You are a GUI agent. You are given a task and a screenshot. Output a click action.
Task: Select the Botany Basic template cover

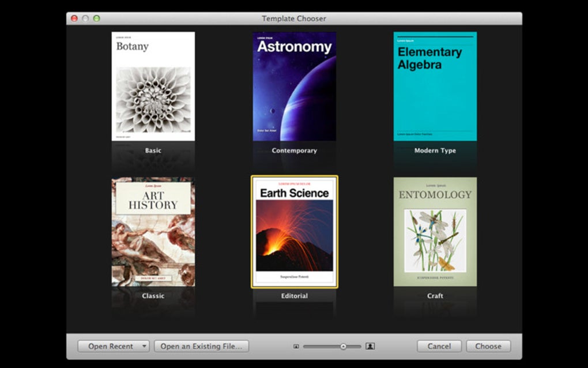click(x=153, y=87)
